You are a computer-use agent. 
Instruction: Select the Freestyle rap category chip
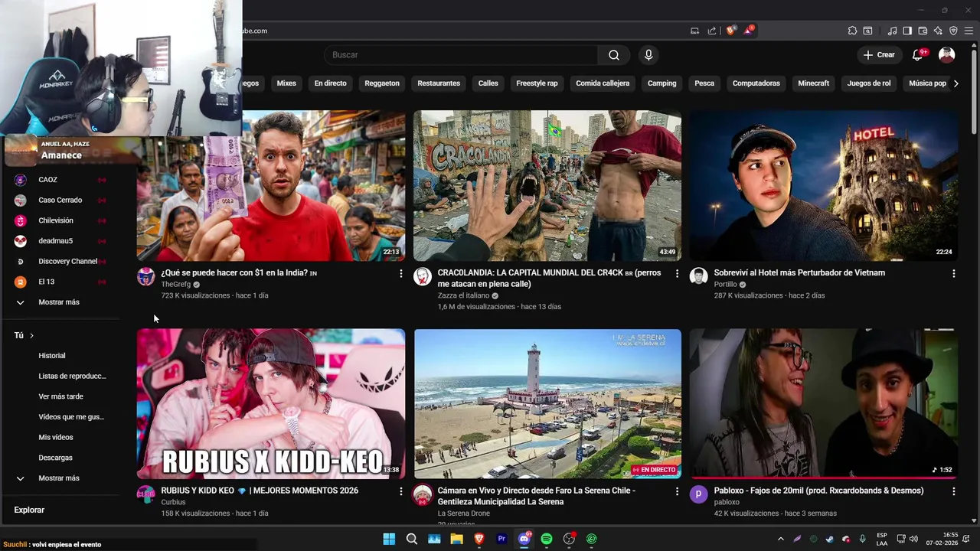[x=537, y=83]
